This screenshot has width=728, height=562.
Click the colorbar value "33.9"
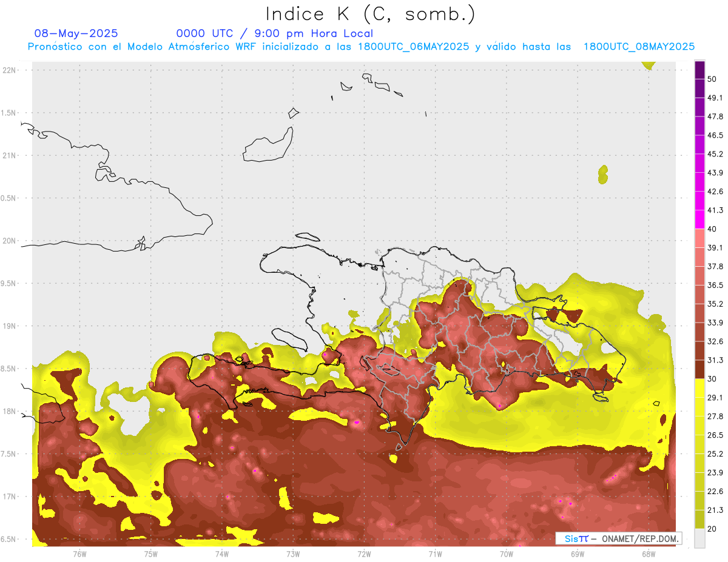pyautogui.click(x=715, y=323)
